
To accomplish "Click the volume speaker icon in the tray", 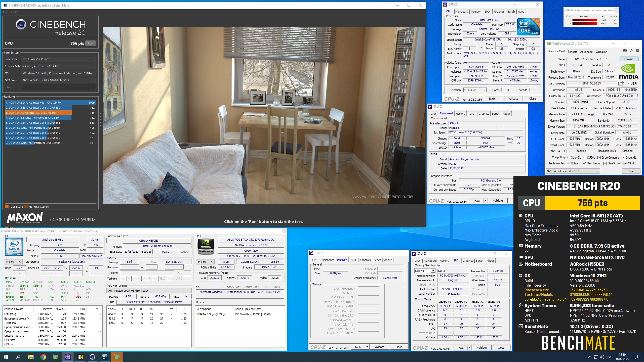I will coord(602,357).
